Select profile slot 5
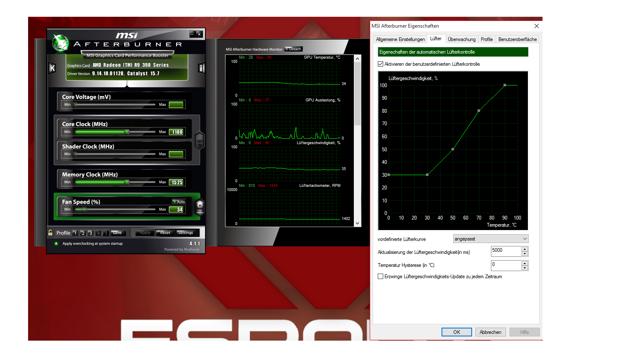644x362 pixels. point(106,233)
